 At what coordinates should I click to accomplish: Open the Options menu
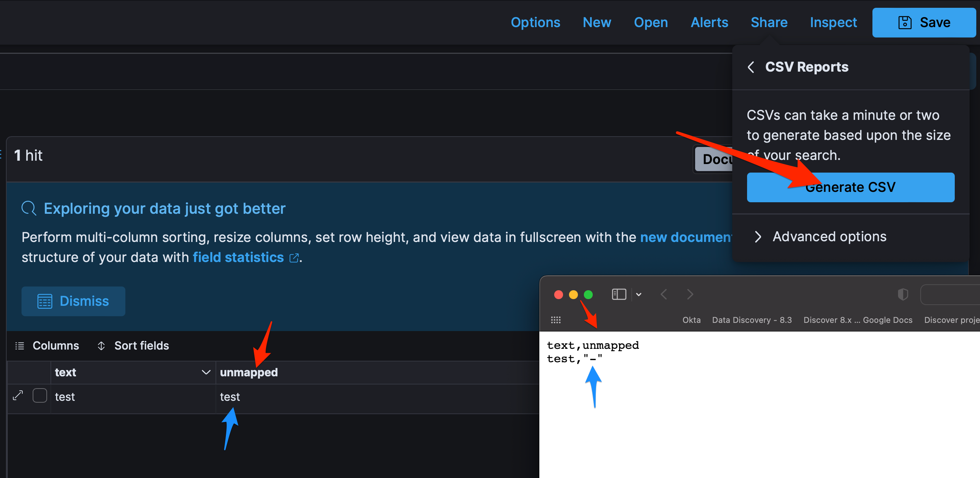click(x=535, y=23)
